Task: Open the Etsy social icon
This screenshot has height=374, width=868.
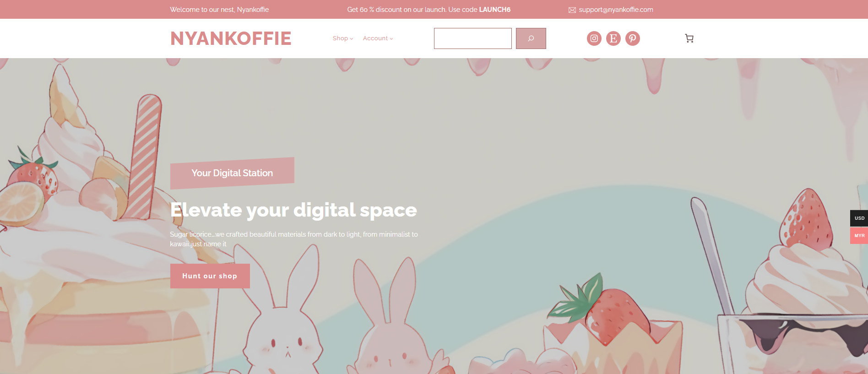Action: pos(613,38)
